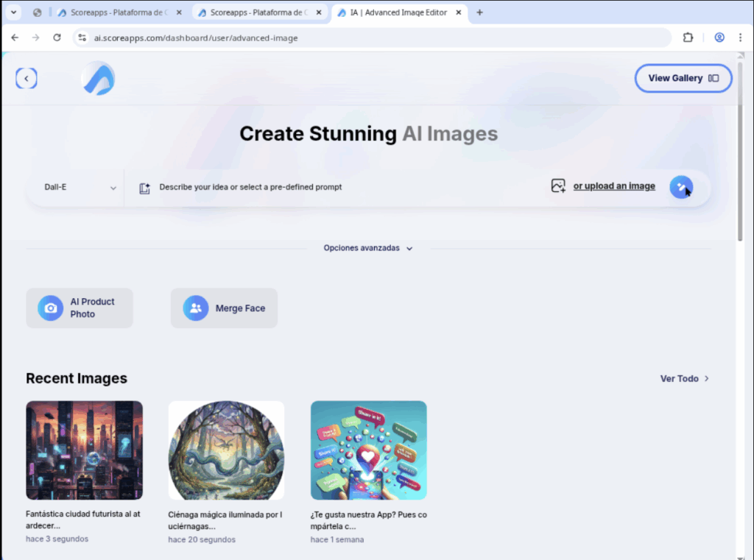The image size is (754, 560).
Task: Reload the page with the refresh icon
Action: (x=57, y=38)
